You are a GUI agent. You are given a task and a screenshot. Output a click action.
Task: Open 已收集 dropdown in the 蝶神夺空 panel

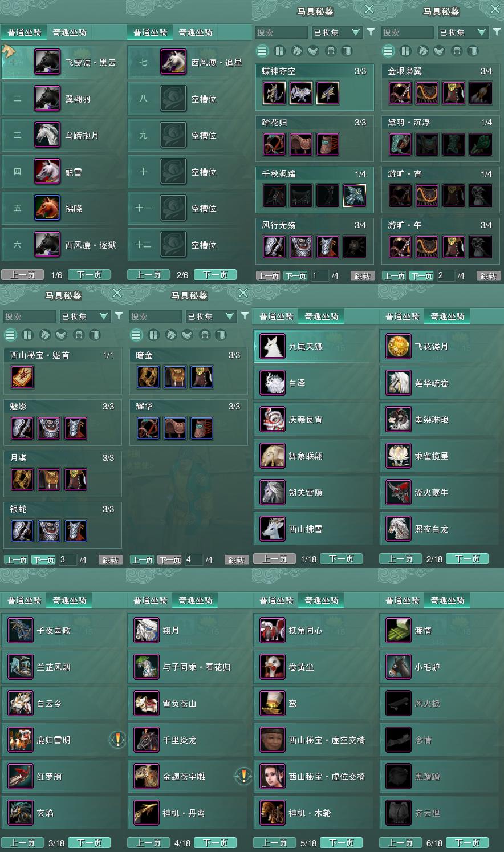336,33
